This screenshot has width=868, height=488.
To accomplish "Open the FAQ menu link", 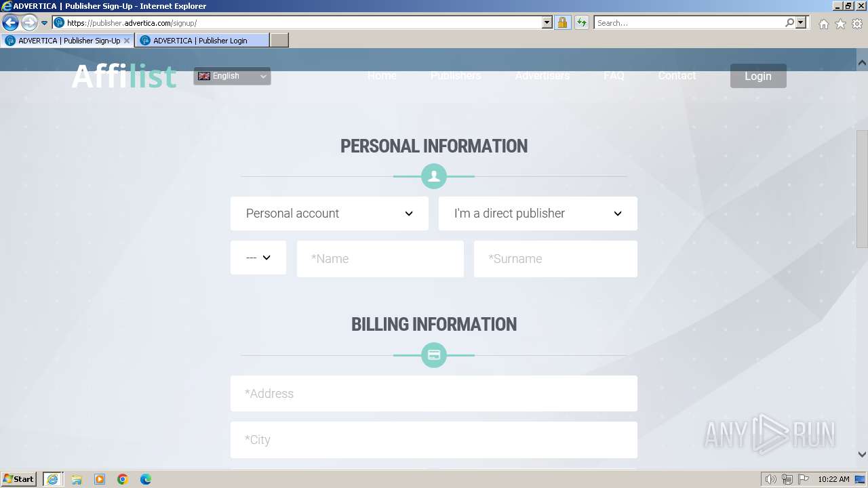I will pos(614,75).
